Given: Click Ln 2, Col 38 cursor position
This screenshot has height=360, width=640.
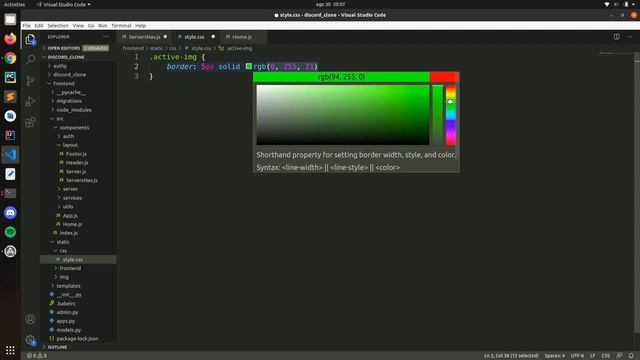Looking at the screenshot, I should (x=511, y=356).
